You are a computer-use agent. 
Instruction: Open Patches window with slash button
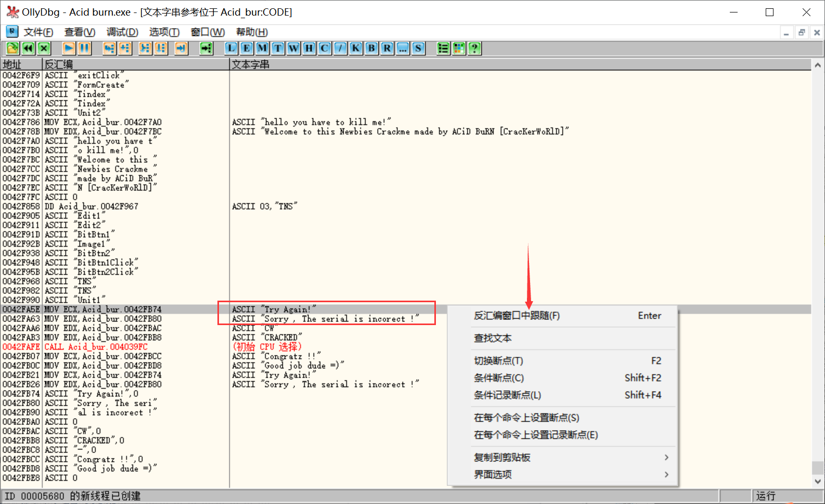click(x=340, y=48)
